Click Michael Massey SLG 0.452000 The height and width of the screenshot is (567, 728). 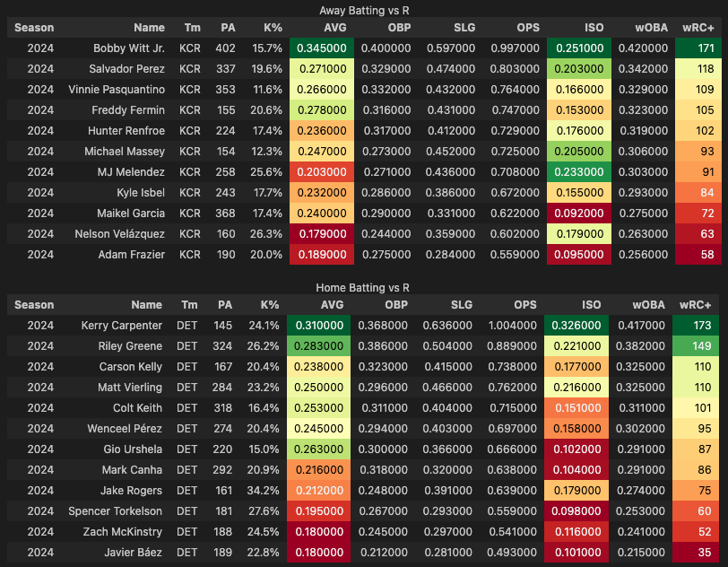coord(450,152)
